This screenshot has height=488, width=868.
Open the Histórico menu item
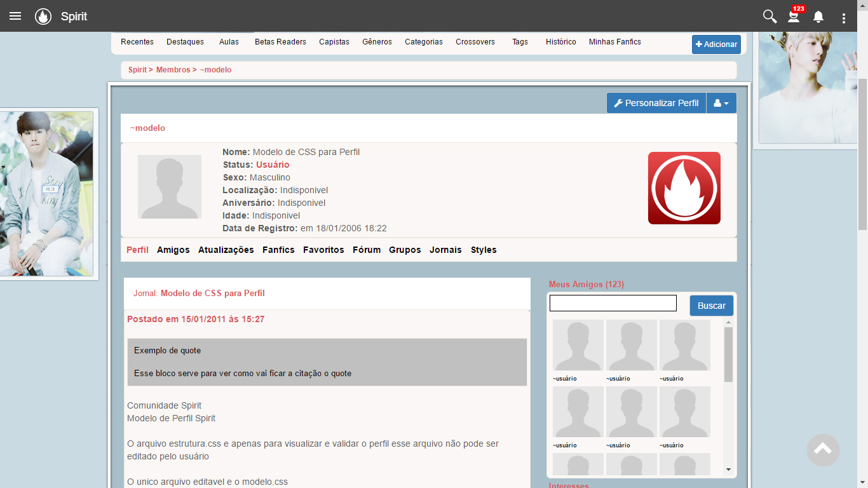click(561, 42)
